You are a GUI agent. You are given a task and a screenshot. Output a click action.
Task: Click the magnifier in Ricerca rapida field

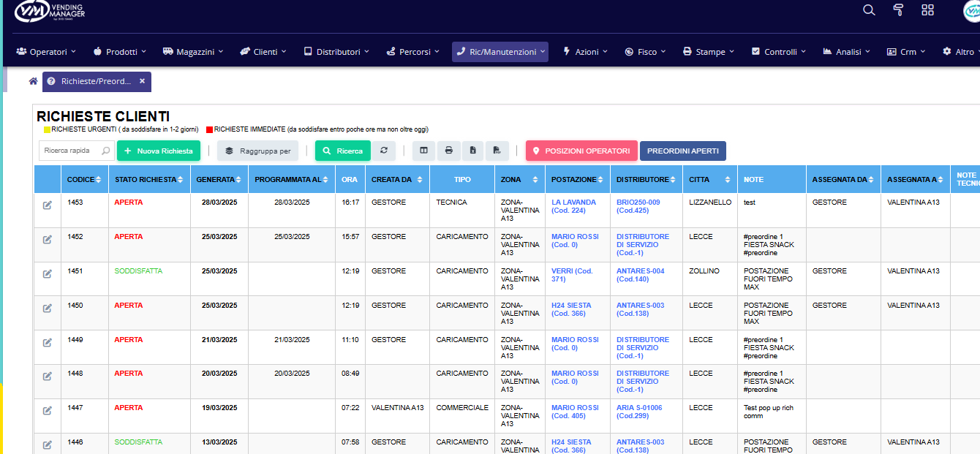click(x=105, y=151)
